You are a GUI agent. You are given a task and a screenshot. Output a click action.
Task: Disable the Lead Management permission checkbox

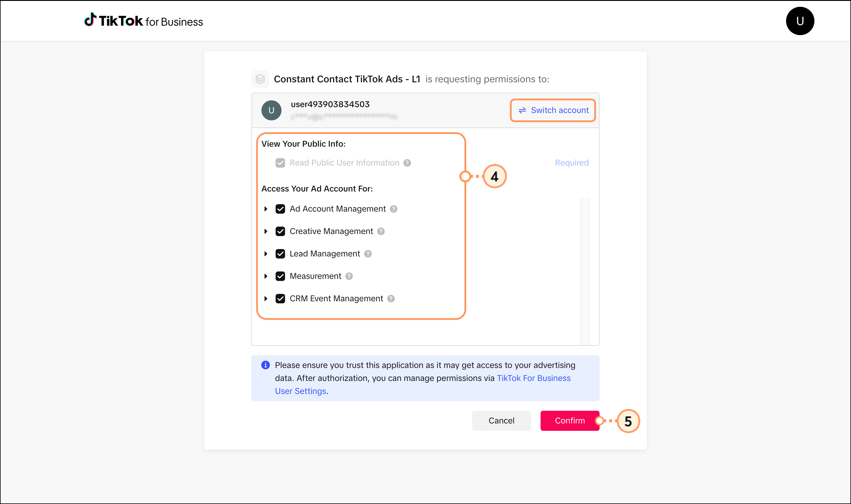280,254
